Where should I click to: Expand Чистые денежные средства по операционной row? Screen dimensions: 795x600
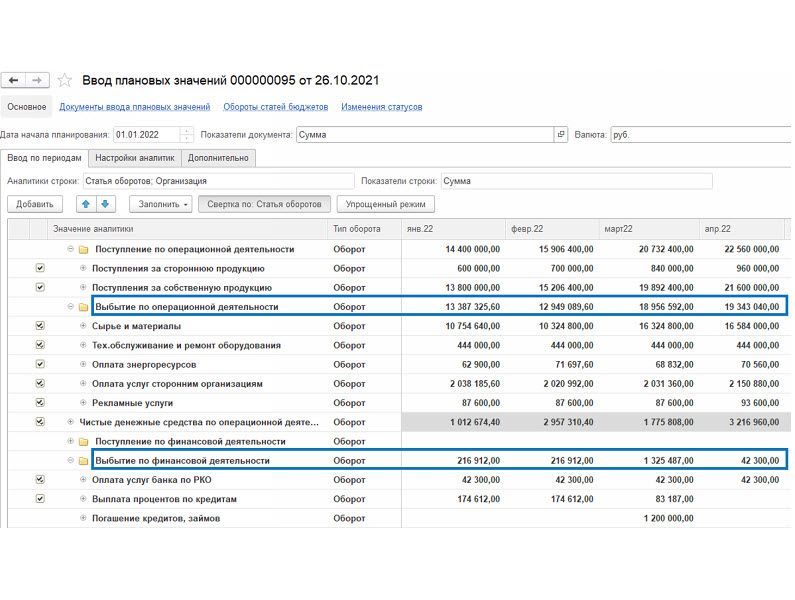click(x=70, y=422)
